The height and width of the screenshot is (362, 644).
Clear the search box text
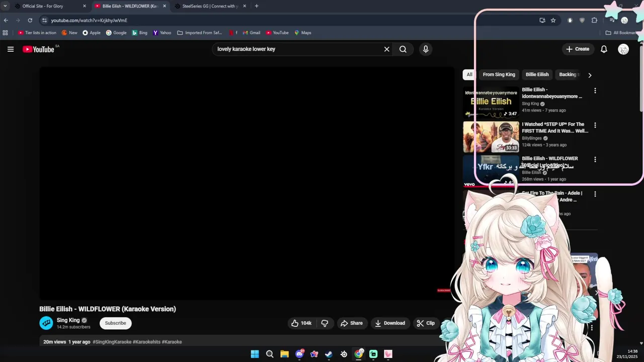[x=386, y=49]
